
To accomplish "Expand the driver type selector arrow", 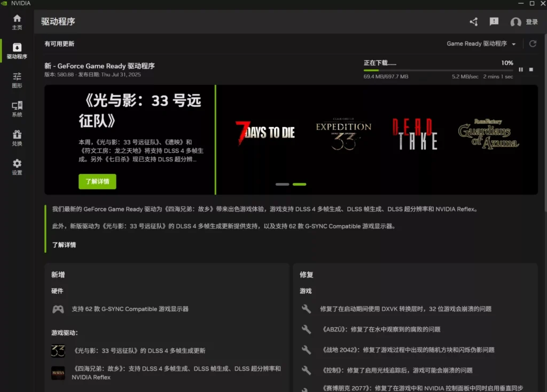I will pyautogui.click(x=515, y=44).
